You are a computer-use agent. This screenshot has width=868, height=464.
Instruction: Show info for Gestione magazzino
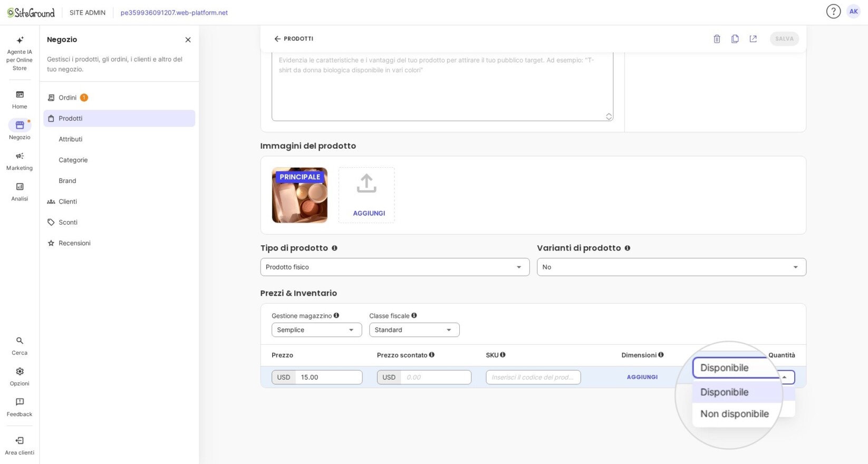[336, 315]
